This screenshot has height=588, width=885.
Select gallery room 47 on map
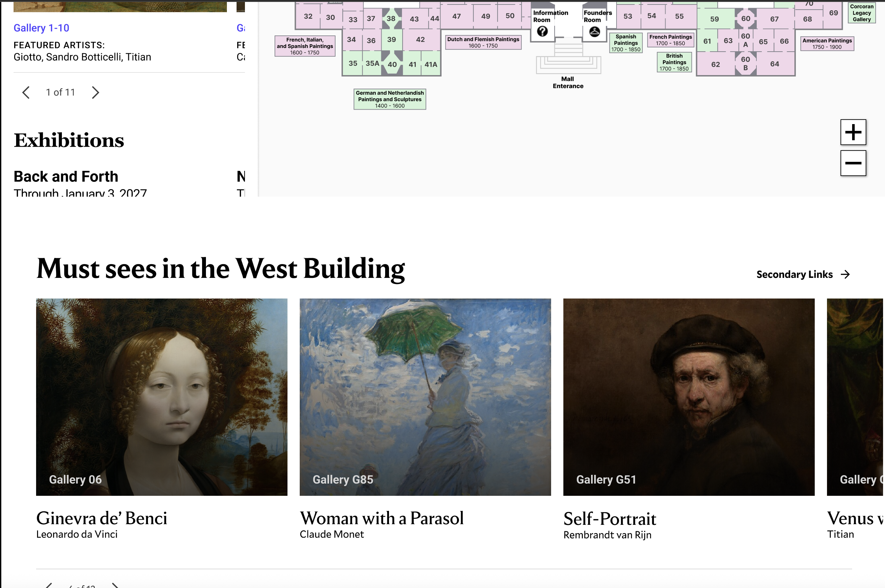456,16
